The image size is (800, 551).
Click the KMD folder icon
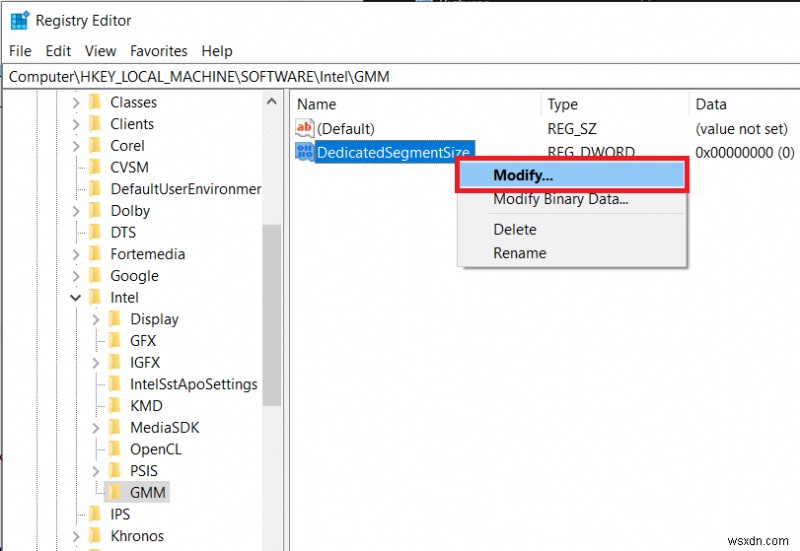pos(115,406)
